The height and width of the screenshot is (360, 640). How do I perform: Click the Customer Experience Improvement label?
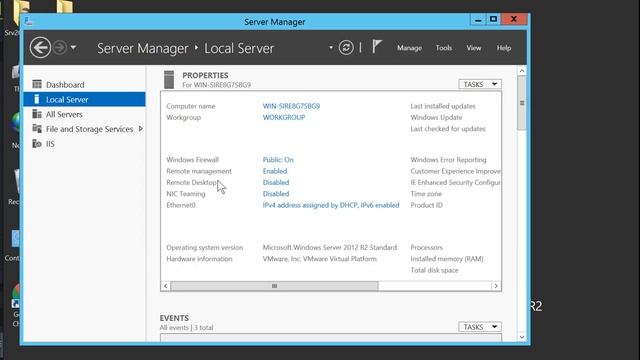(x=456, y=171)
